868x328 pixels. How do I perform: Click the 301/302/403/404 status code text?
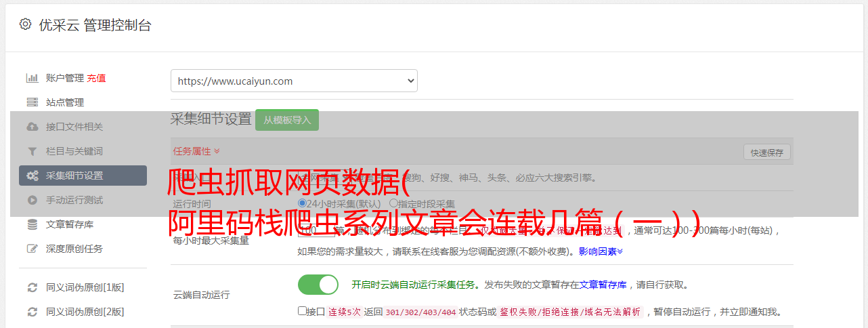tap(420, 312)
